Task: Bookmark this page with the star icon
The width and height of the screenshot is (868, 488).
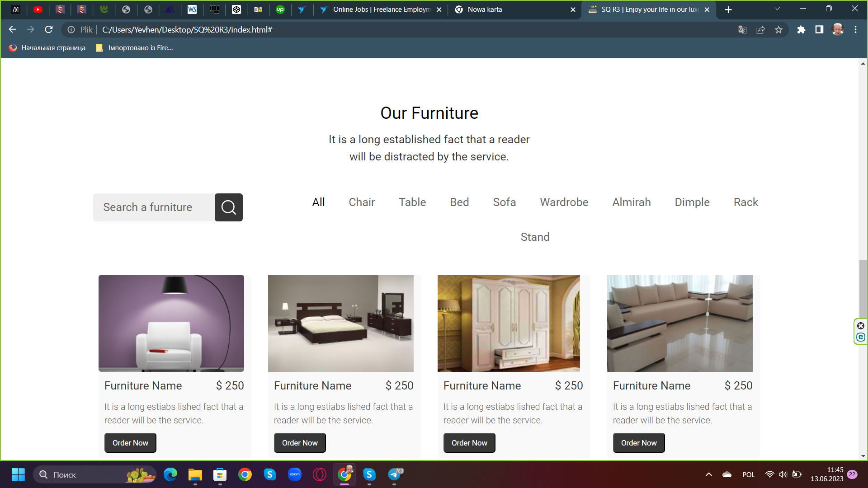Action: point(778,29)
